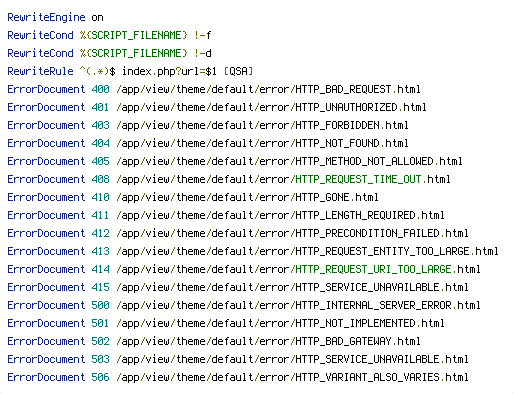The height and width of the screenshot is (394, 514).
Task: Click 'index.php?url=$1' in the rewrite rule
Action: coord(169,71)
